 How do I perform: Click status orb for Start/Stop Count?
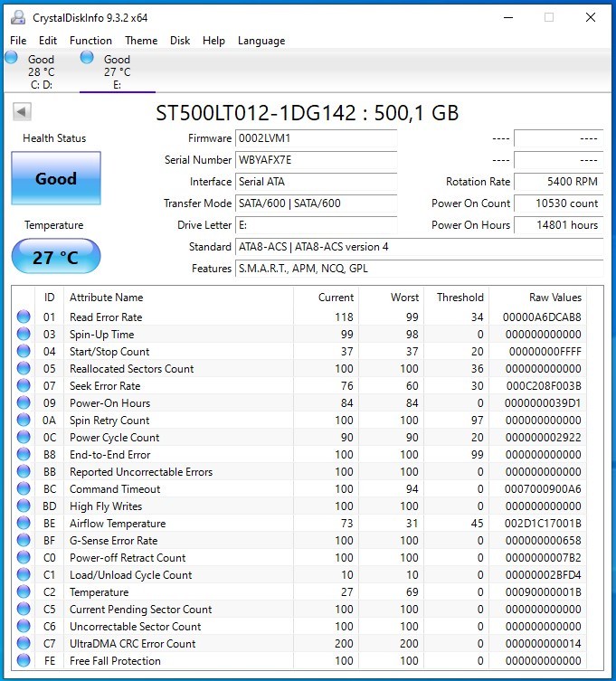coord(24,351)
